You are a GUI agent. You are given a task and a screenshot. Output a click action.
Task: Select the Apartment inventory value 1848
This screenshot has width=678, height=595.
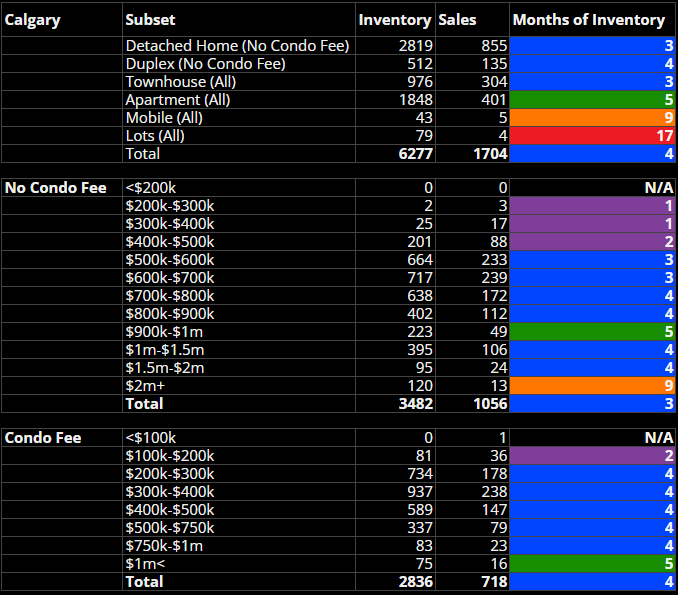pyautogui.click(x=395, y=100)
